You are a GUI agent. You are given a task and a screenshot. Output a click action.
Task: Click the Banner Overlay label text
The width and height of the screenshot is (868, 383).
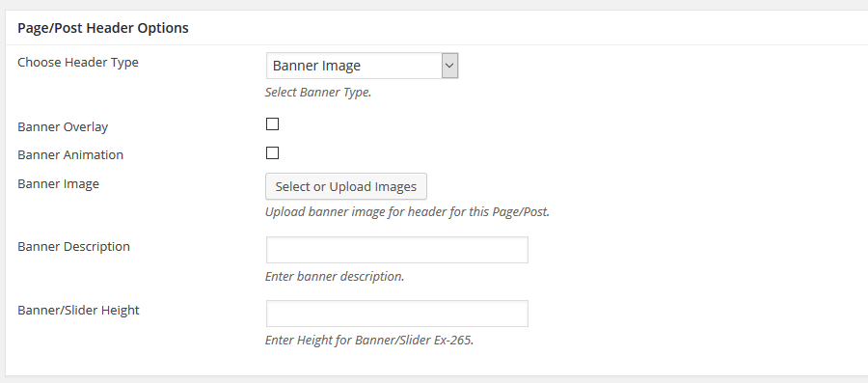coord(63,126)
